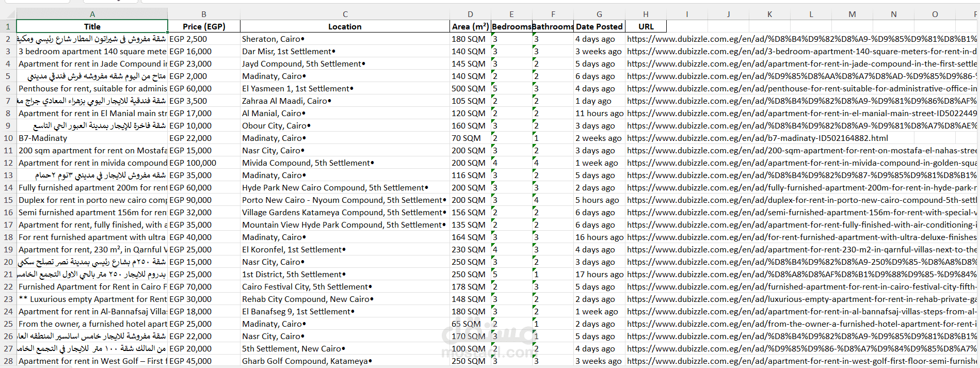
Task: Select location Rehab City Compound, New Cairo
Action: [345, 299]
